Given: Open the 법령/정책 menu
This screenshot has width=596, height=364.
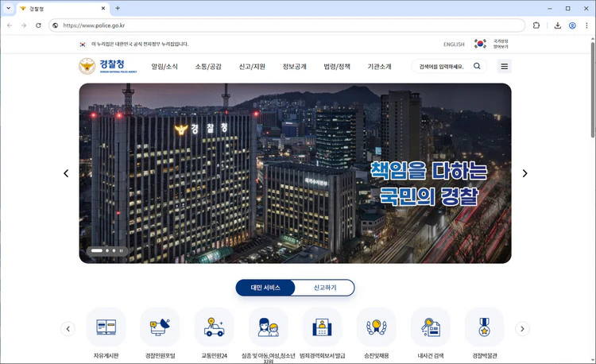Looking at the screenshot, I should pos(337,67).
